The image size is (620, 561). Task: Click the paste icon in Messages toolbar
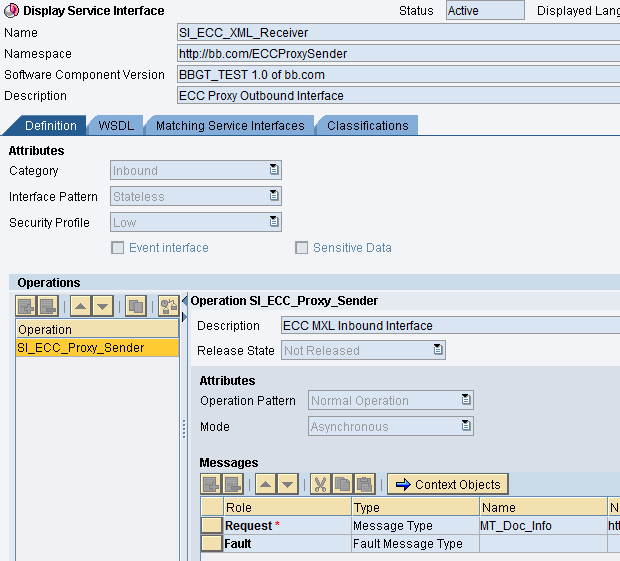click(x=365, y=484)
